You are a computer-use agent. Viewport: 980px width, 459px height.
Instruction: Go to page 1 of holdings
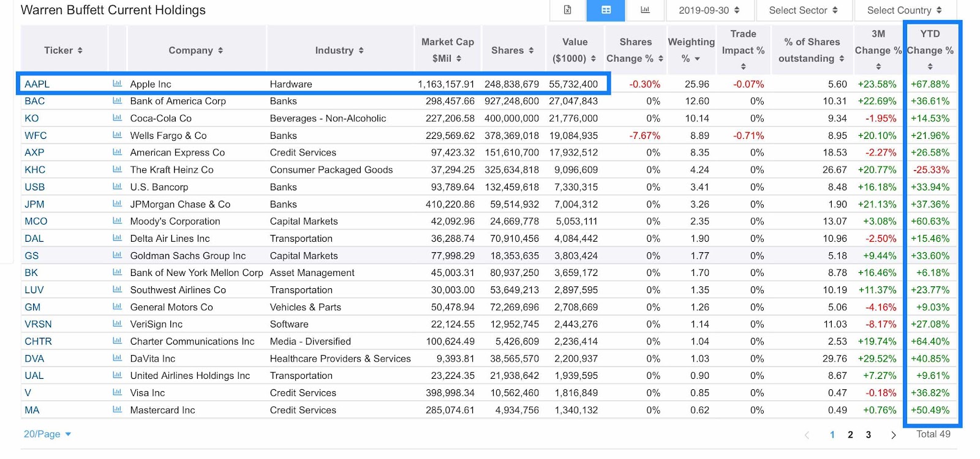[x=832, y=435]
